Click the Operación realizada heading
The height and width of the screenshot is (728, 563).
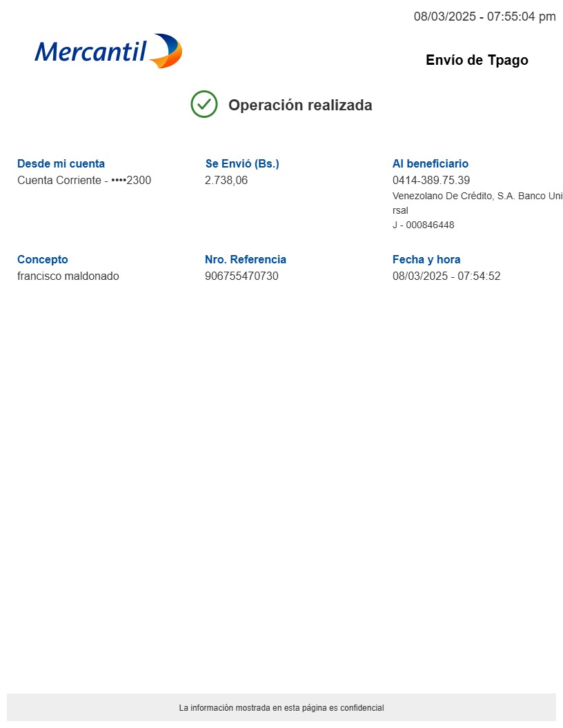pyautogui.click(x=300, y=105)
